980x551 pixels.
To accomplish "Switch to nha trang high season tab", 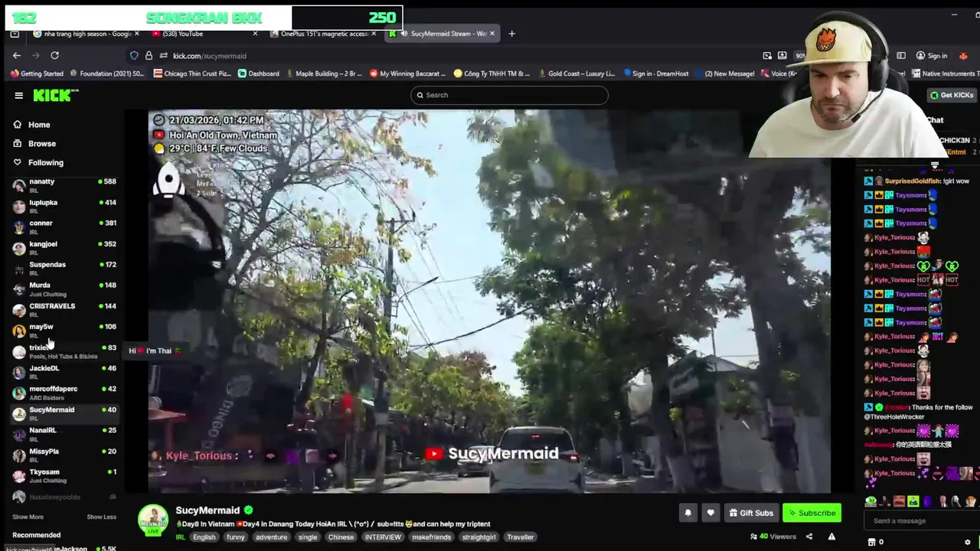I will click(x=86, y=34).
